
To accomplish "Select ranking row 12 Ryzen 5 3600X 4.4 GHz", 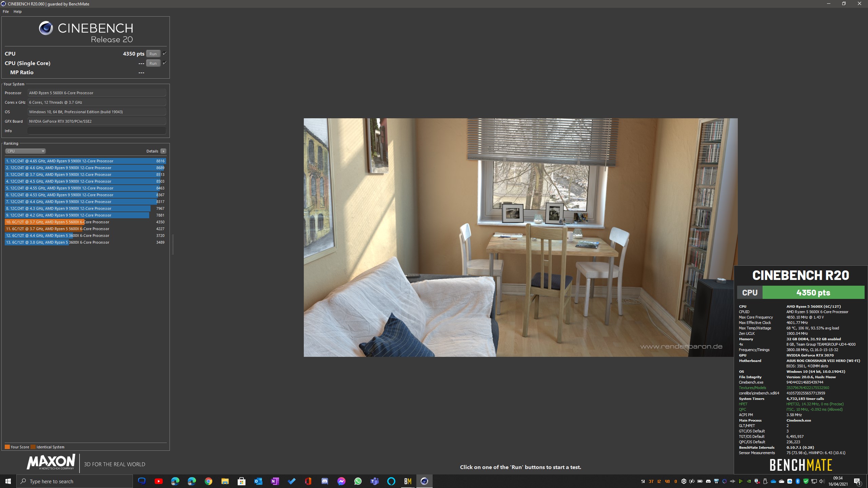I will 85,236.
